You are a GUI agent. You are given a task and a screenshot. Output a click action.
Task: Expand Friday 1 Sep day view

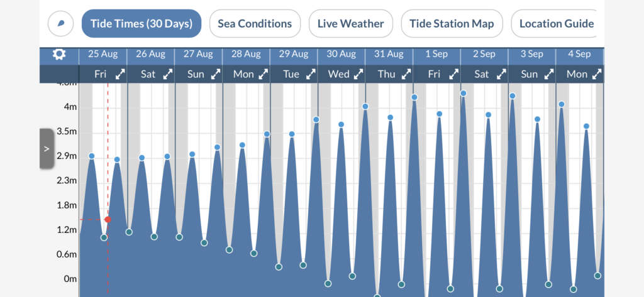(453, 74)
